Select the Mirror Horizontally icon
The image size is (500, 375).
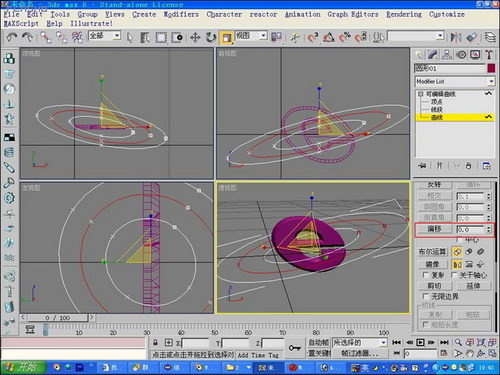pyautogui.click(x=457, y=265)
